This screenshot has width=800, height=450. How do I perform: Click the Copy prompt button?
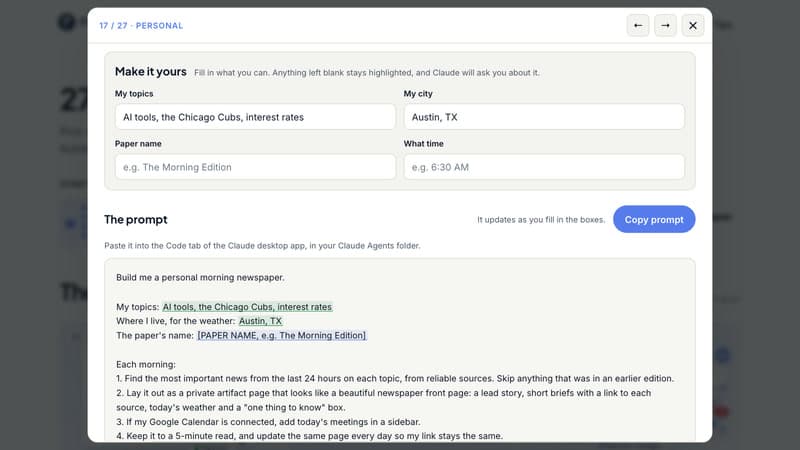point(654,219)
